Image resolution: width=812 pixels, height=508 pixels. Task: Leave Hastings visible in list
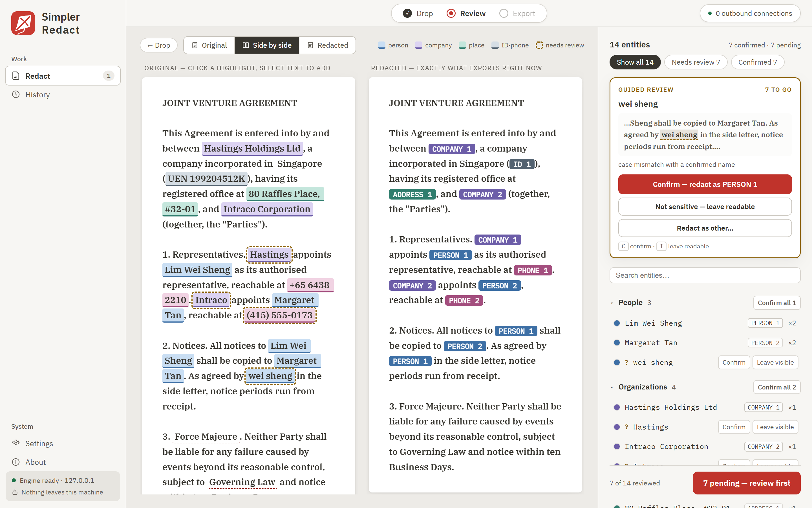[x=775, y=427]
